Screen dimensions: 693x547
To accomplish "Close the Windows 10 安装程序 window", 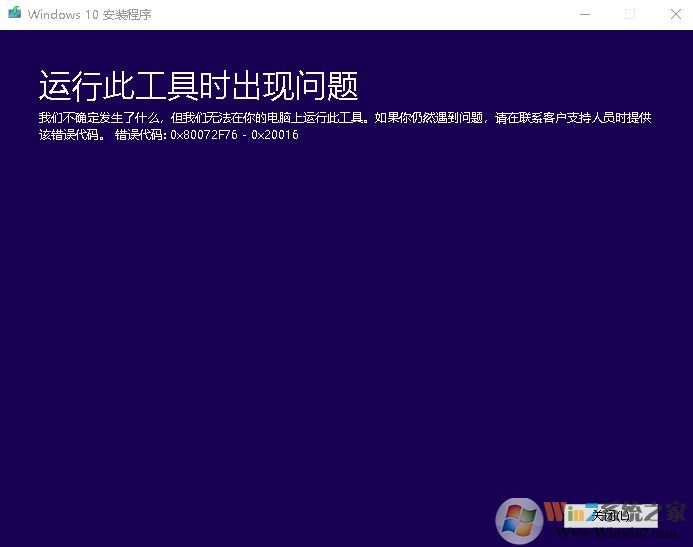I will (x=675, y=14).
